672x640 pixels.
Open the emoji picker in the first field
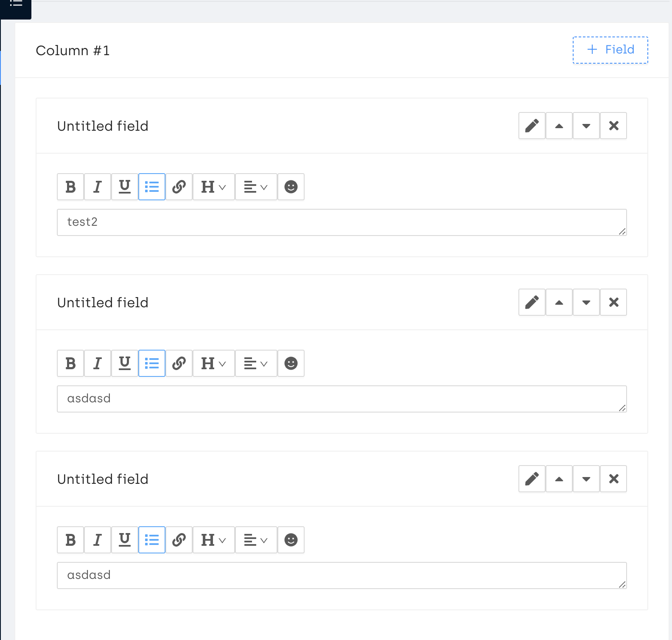tap(291, 187)
